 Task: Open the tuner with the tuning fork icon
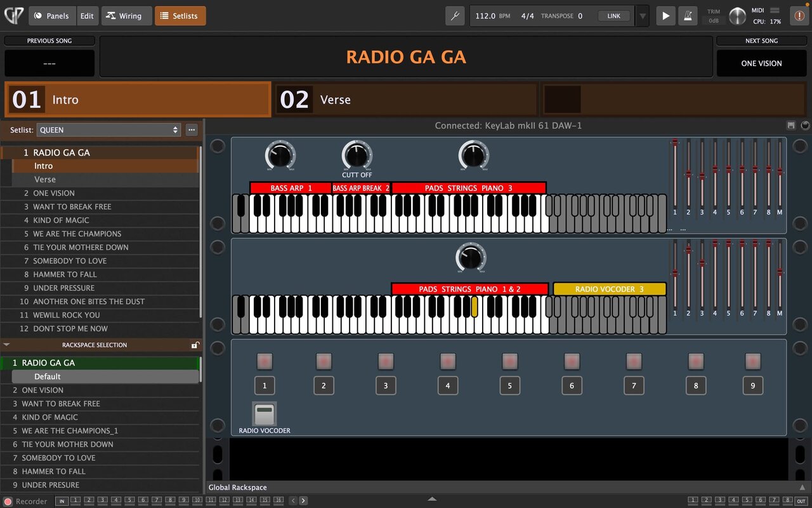pos(455,16)
